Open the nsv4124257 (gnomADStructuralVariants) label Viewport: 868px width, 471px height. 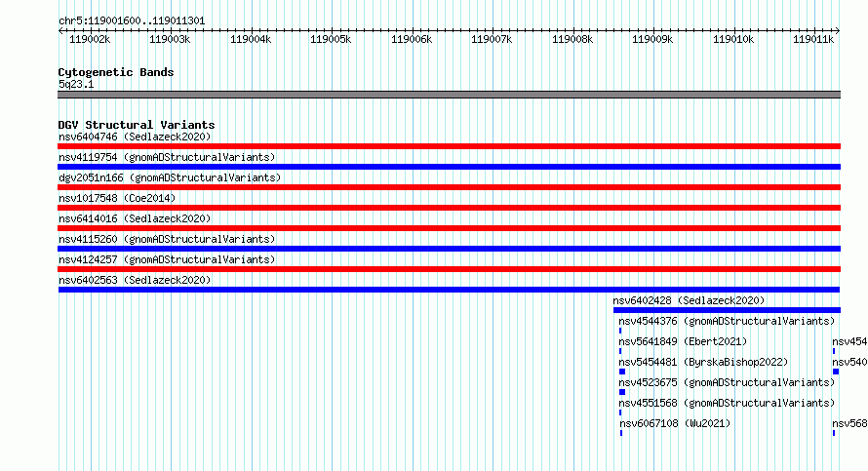167,259
